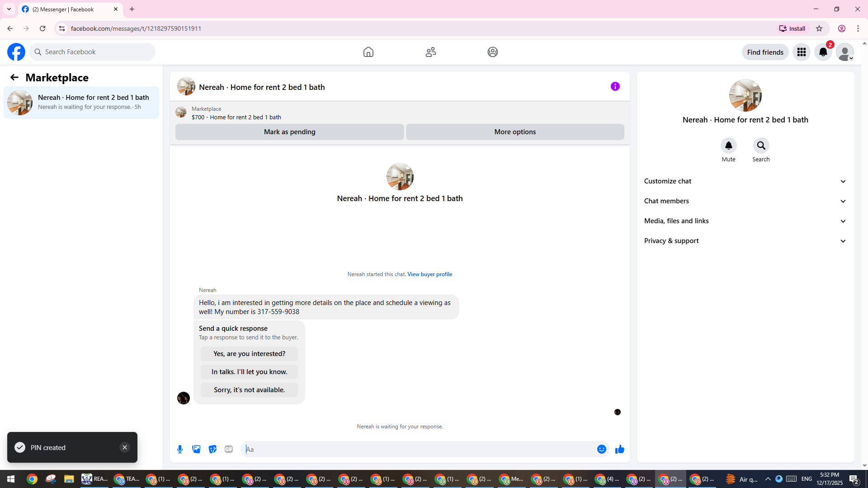Expand the Chat members section

coord(745,201)
